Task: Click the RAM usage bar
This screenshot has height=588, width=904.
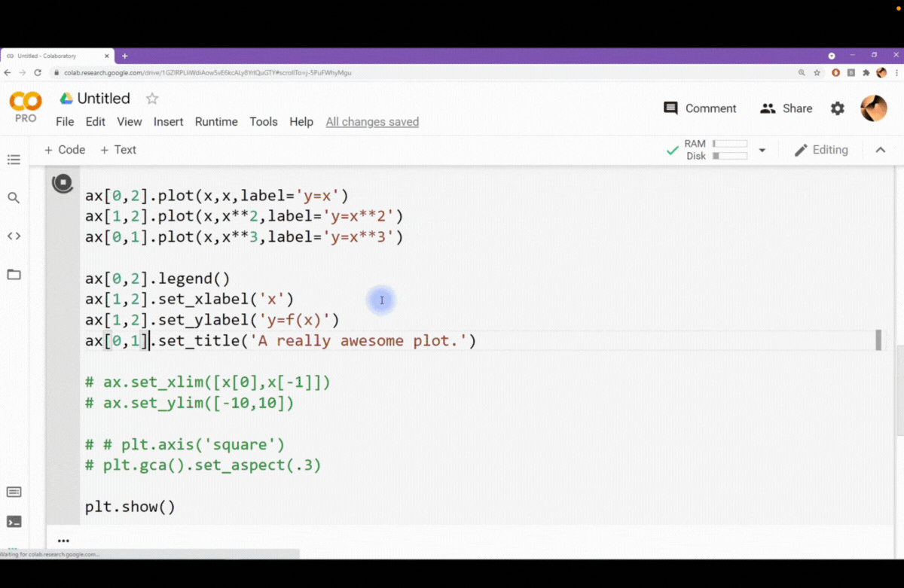Action: (x=729, y=144)
